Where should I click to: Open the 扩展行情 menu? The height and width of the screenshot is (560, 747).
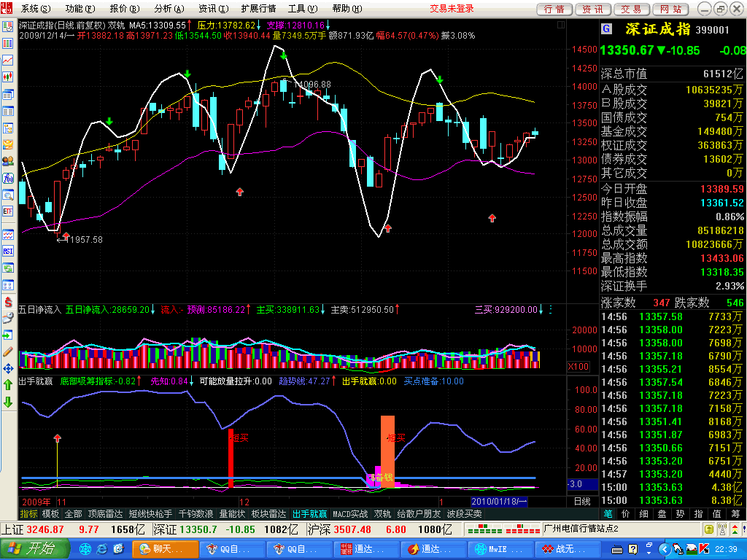pos(258,9)
